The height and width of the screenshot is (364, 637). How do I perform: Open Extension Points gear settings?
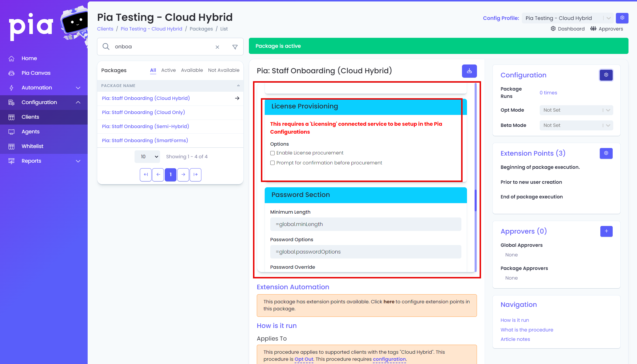click(606, 153)
